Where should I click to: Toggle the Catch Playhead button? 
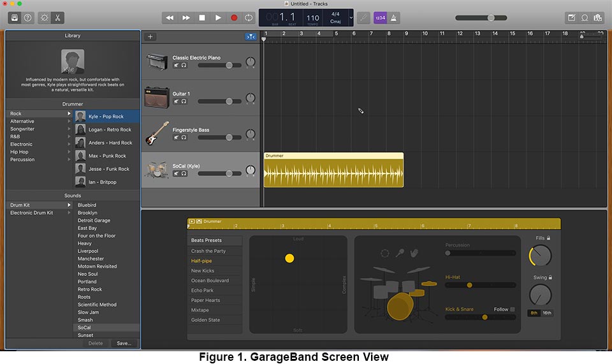click(x=251, y=37)
